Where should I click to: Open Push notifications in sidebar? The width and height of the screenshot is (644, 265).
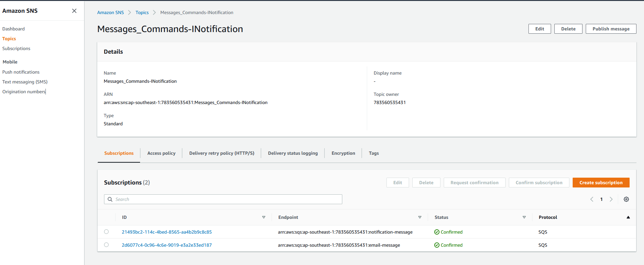coord(21,72)
